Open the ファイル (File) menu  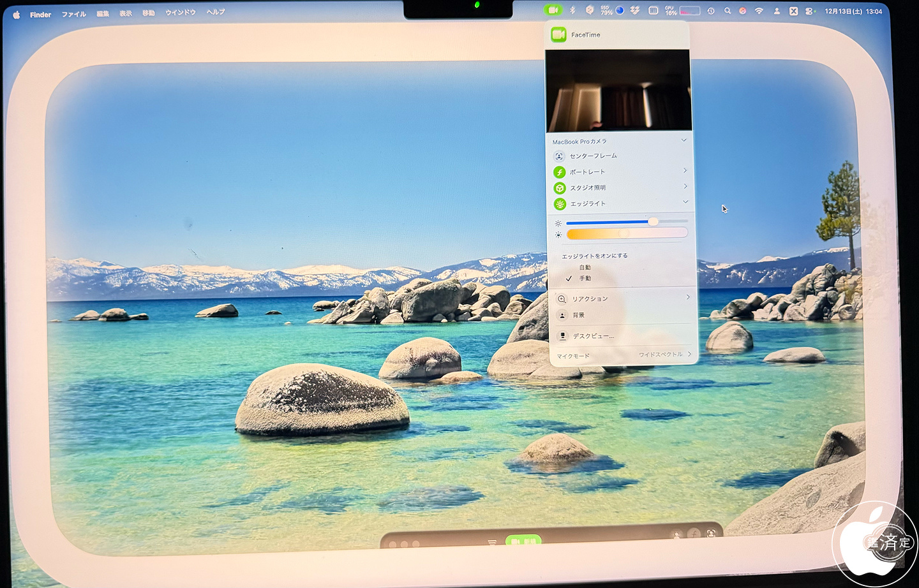coord(73,14)
